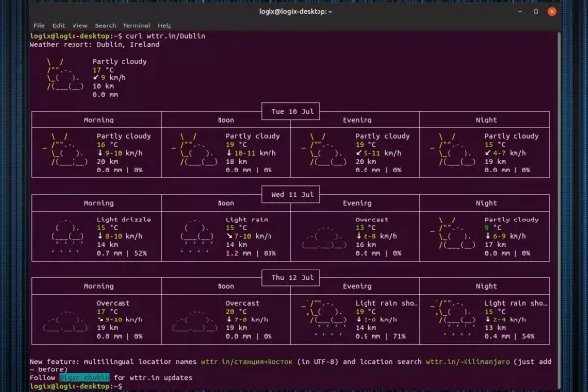This screenshot has height=392, width=588.
Task: Click '10-11 km/h' wind on Tuesday Noon
Action: (255, 153)
